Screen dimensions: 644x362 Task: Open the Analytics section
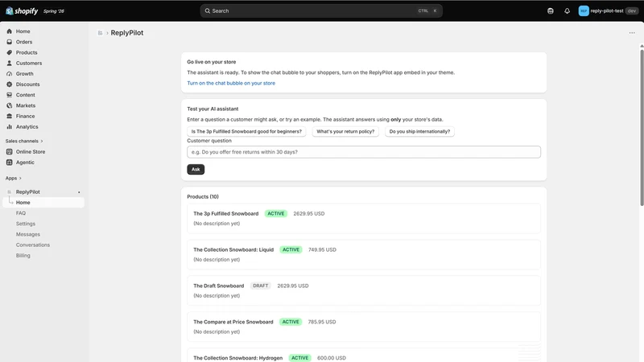[x=27, y=127]
